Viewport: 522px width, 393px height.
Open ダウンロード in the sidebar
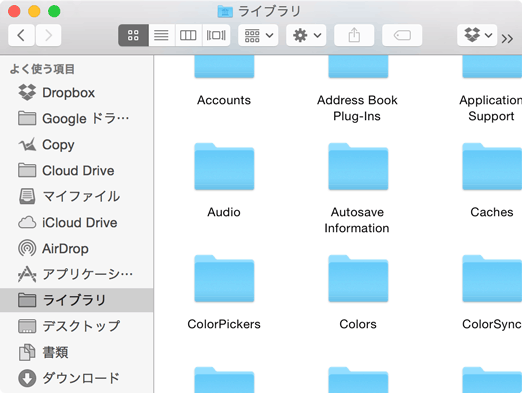(77, 378)
